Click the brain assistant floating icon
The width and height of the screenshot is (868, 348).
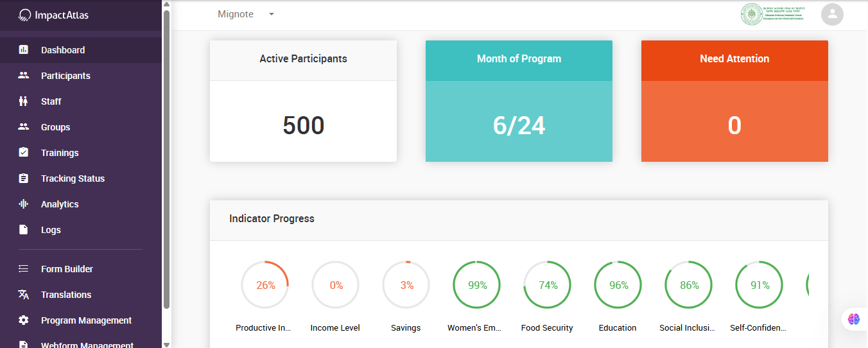[853, 319]
